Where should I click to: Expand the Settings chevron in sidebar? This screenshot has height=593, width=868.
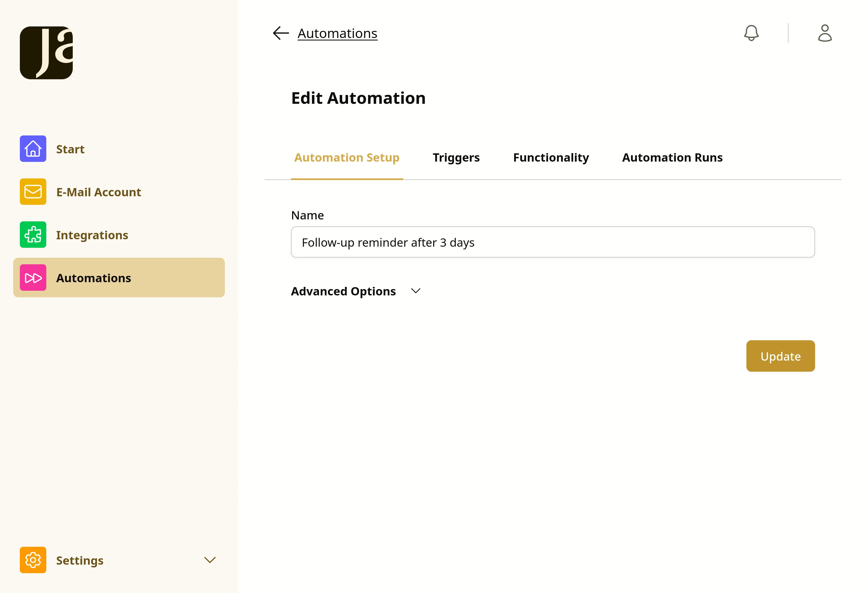[210, 560]
